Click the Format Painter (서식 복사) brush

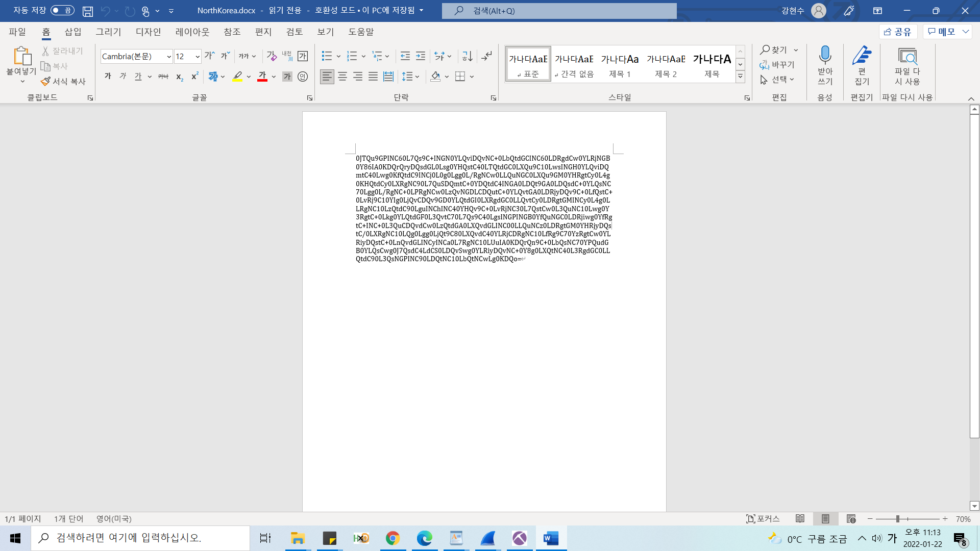[x=45, y=81]
